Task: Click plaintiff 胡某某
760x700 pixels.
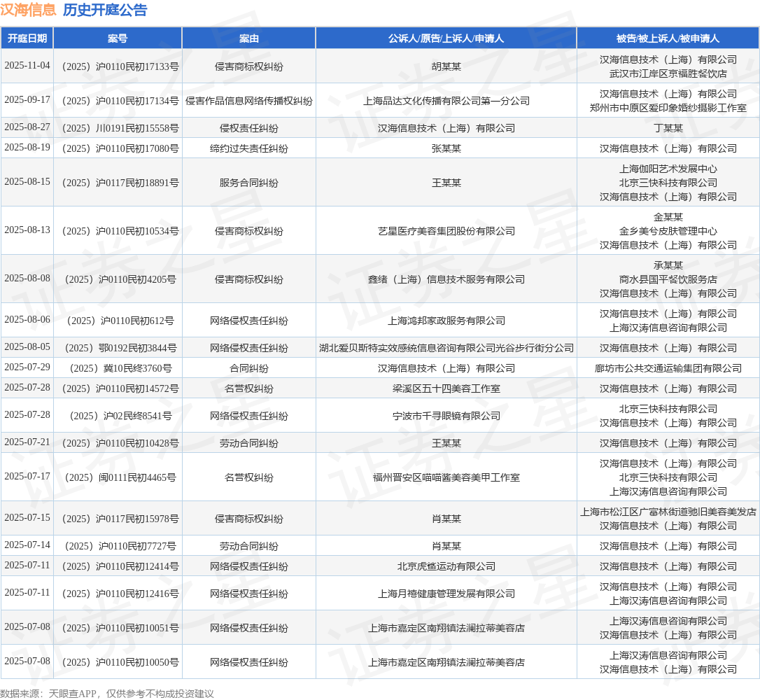Action: tap(446, 66)
